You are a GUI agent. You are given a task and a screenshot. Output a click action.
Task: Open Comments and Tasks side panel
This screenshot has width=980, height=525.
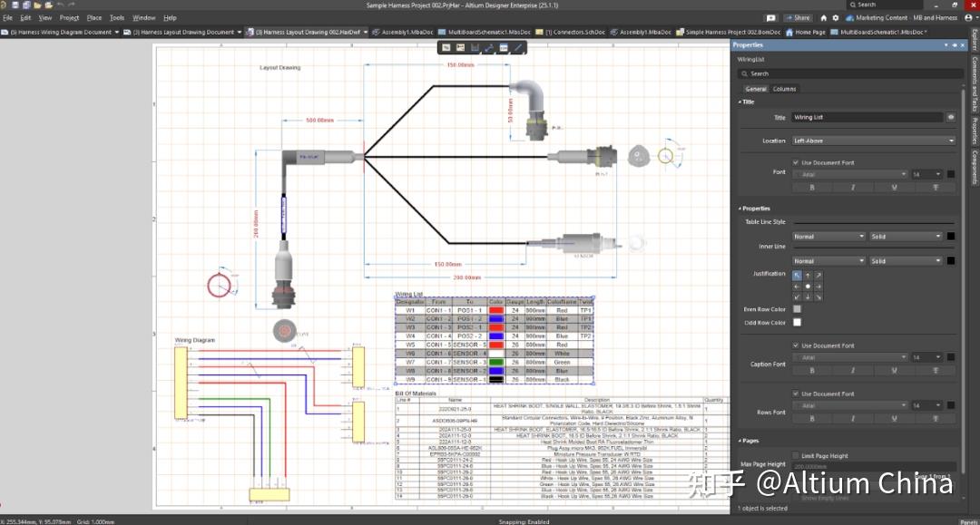975,84
